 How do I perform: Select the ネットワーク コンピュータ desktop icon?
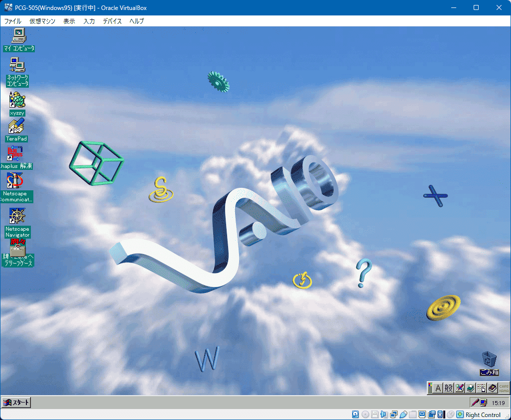17,72
